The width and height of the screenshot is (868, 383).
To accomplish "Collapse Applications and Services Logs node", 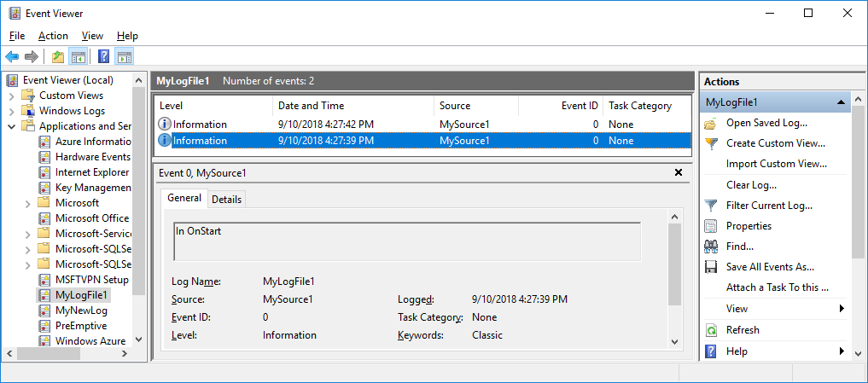I will 12,126.
